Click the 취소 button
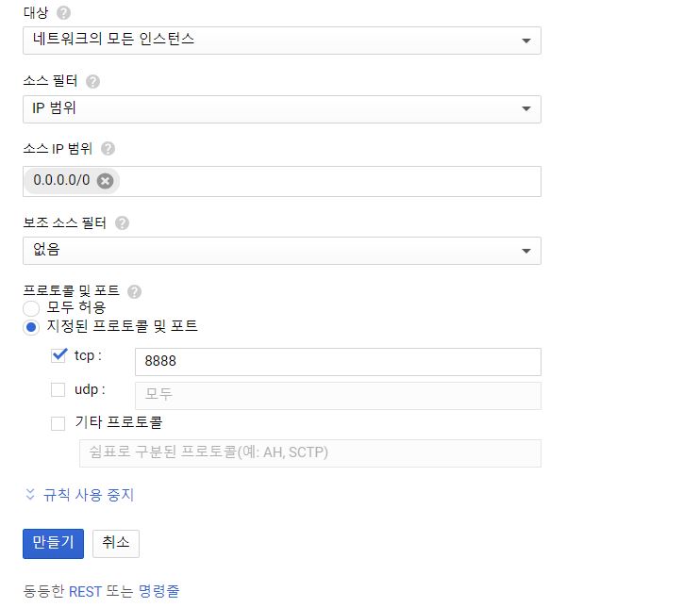700x608 pixels. (x=116, y=543)
